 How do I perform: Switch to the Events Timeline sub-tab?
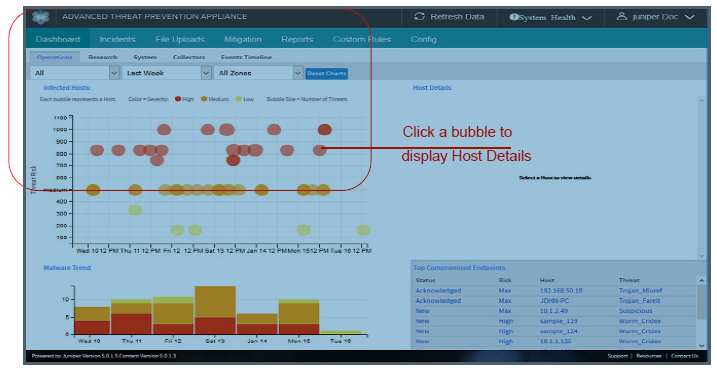(x=246, y=57)
